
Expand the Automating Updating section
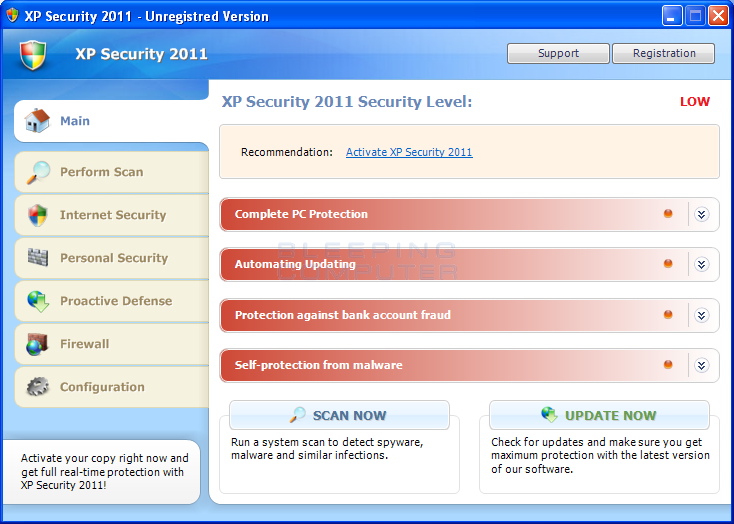[701, 265]
